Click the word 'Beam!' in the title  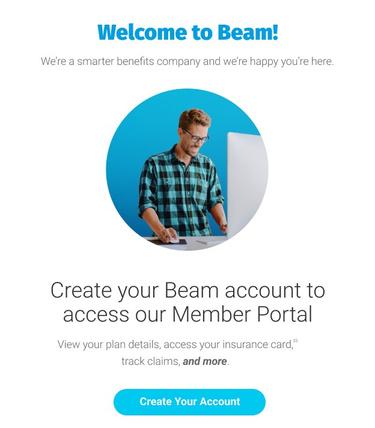pyautogui.click(x=248, y=32)
